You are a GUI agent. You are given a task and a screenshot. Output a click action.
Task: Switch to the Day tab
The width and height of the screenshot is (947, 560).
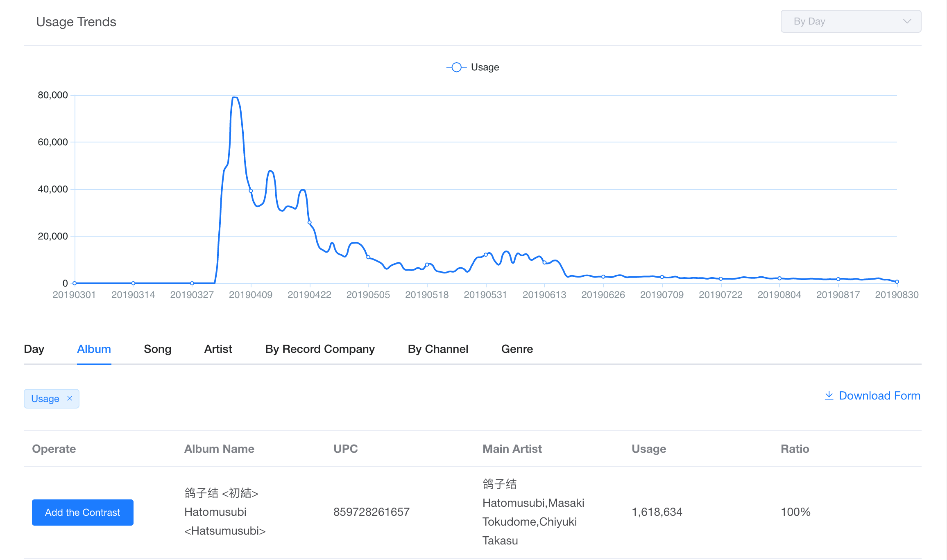point(34,349)
